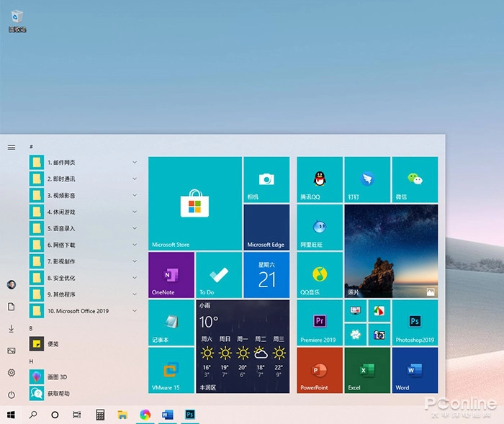Open Settings gear in the Start sidebar
The image size is (504, 424).
(x=12, y=373)
